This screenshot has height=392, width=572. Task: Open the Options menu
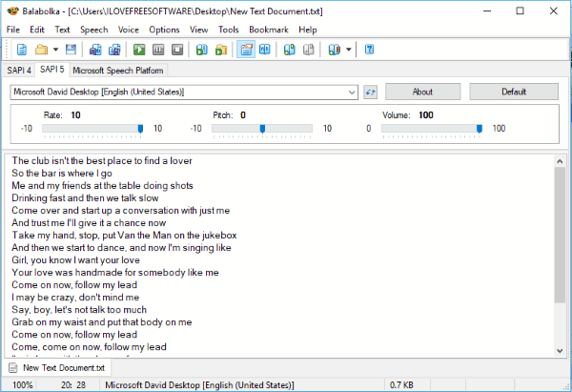pos(164,30)
